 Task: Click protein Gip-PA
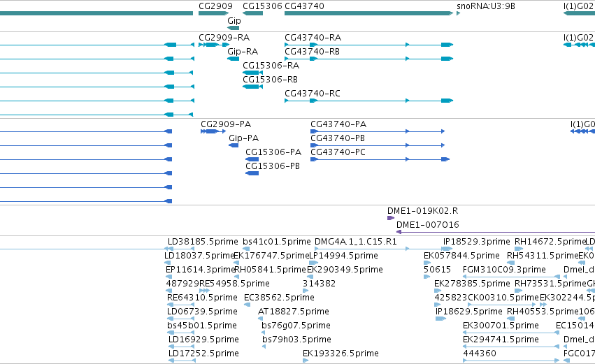243,138
